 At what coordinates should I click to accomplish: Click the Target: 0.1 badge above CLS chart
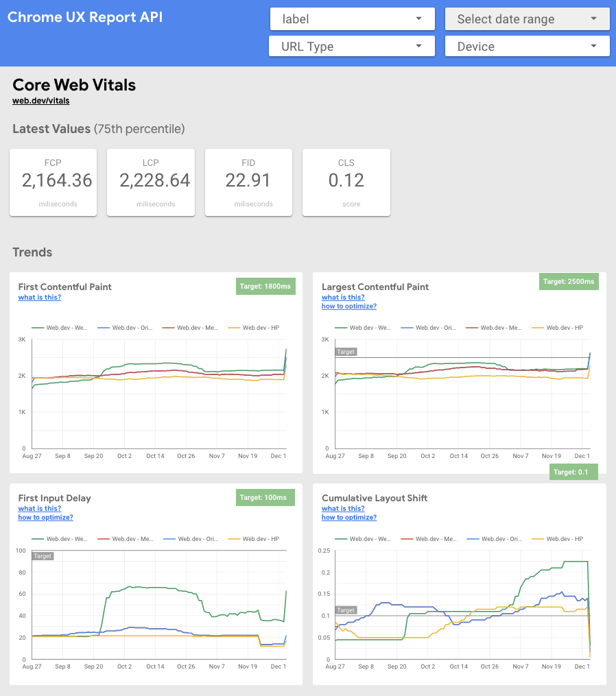coord(573,472)
